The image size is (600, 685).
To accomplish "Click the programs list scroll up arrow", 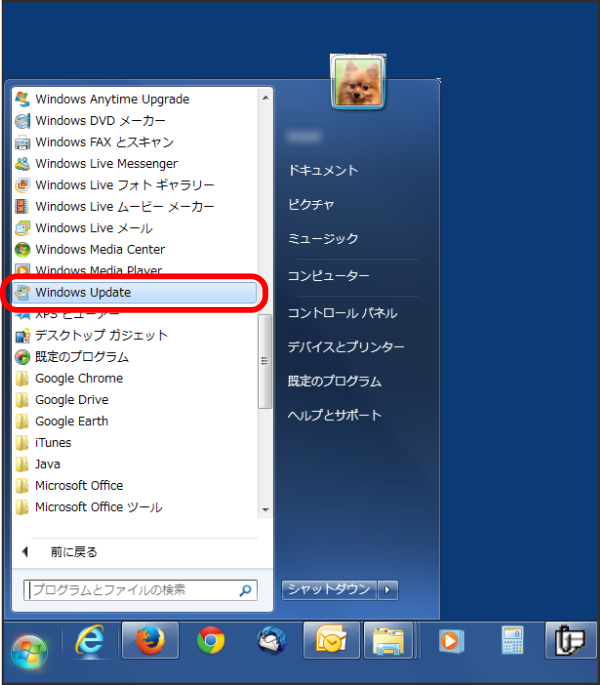I will 265,98.
